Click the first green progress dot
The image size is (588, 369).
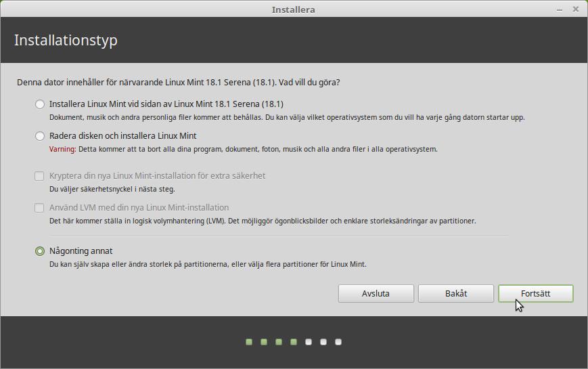click(249, 342)
